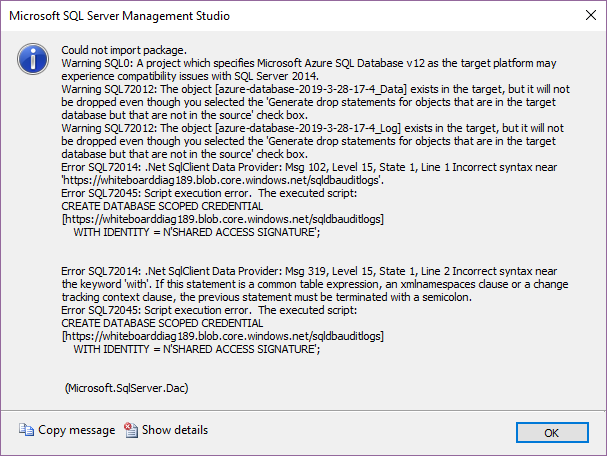Viewport: 607px width, 456px height.
Task: Click the Show details link text
Action: coord(175,430)
